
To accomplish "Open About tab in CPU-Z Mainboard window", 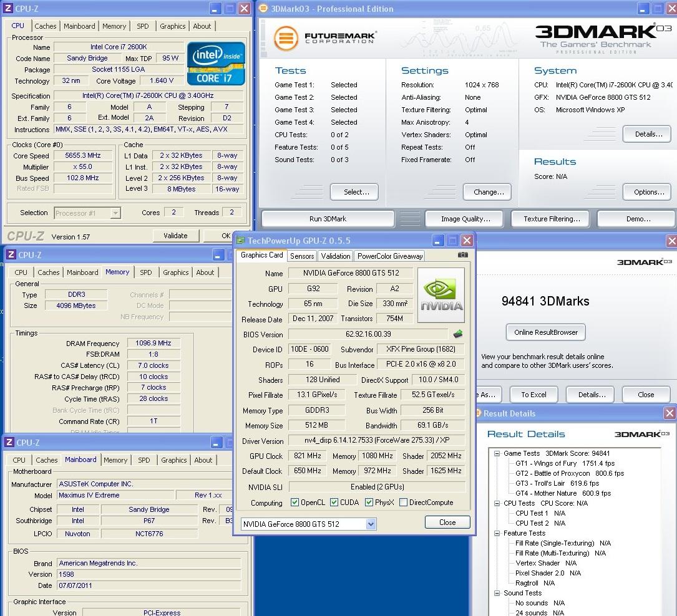I will [x=203, y=460].
